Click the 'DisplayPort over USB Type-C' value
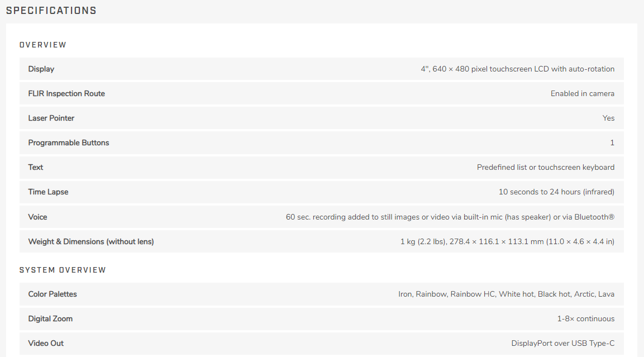The height and width of the screenshot is (357, 644). click(562, 344)
